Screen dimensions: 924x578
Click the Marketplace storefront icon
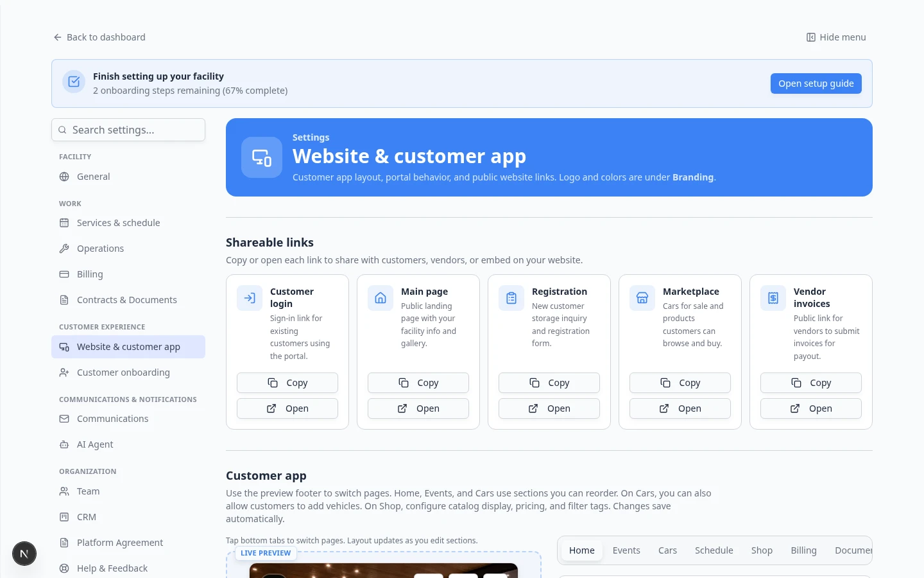coord(642,298)
